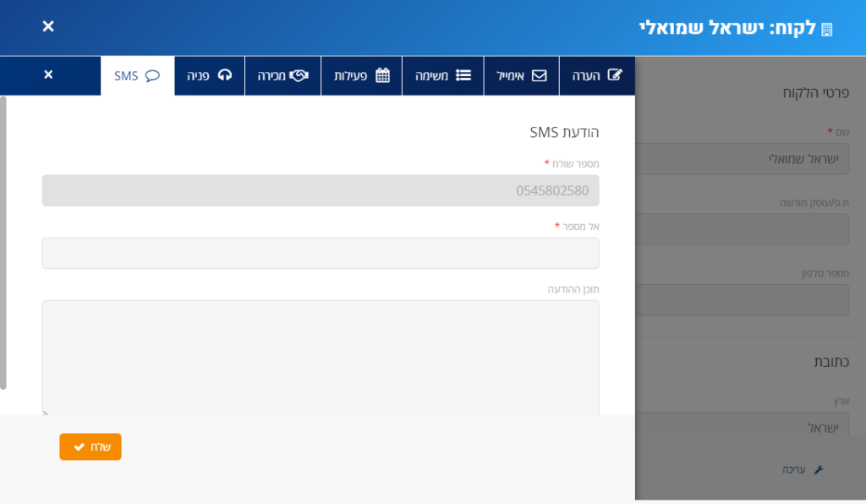Click the sender number field 0545802580
The height and width of the screenshot is (504, 866).
(321, 190)
